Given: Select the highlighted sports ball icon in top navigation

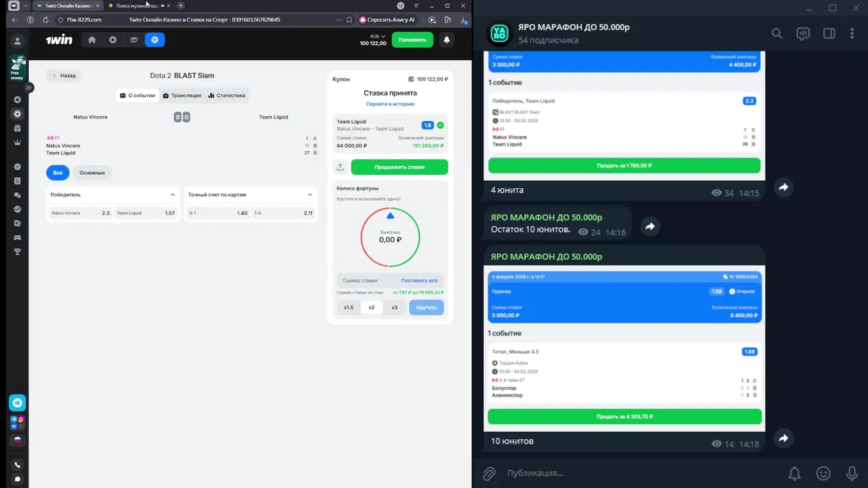Looking at the screenshot, I should [155, 40].
